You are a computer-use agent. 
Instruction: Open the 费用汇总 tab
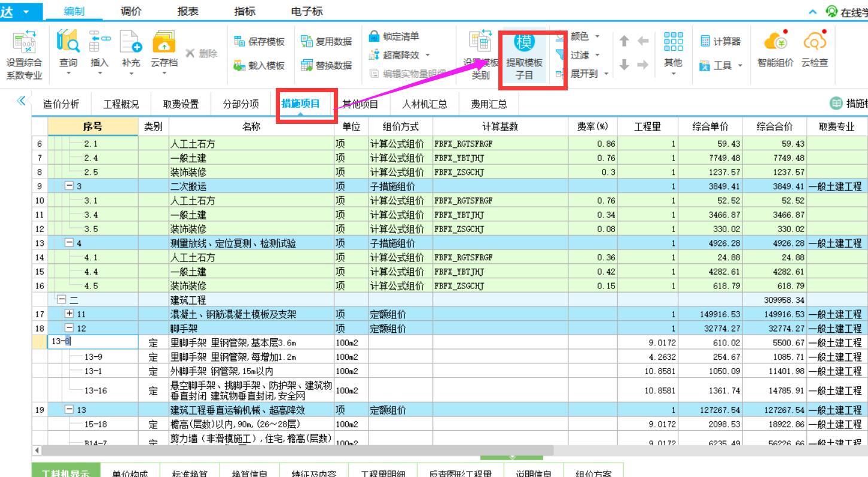click(489, 104)
